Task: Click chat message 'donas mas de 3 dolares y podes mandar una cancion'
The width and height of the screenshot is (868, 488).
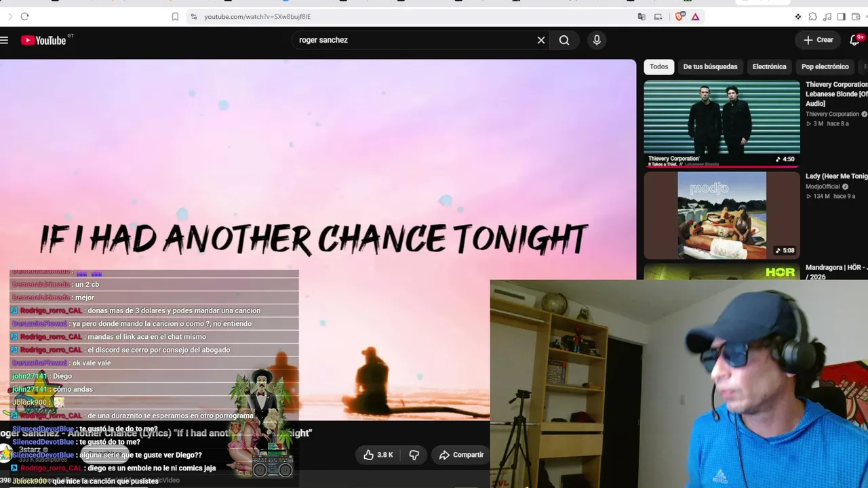Action: (x=174, y=310)
